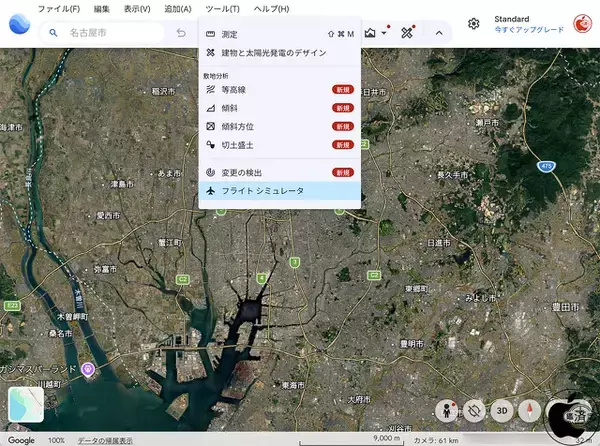Image resolution: width=600 pixels, height=446 pixels.
Task: Select 変更の検出 menu item
Action: point(280,173)
